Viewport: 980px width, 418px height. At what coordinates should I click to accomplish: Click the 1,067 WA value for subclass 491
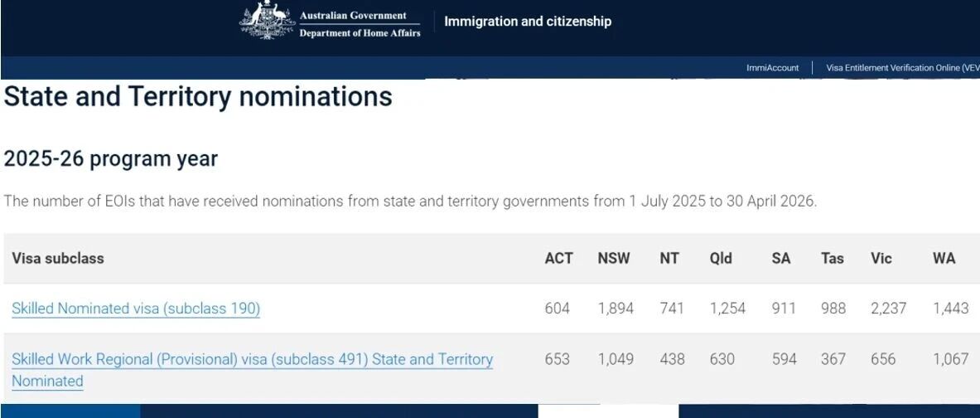(951, 359)
